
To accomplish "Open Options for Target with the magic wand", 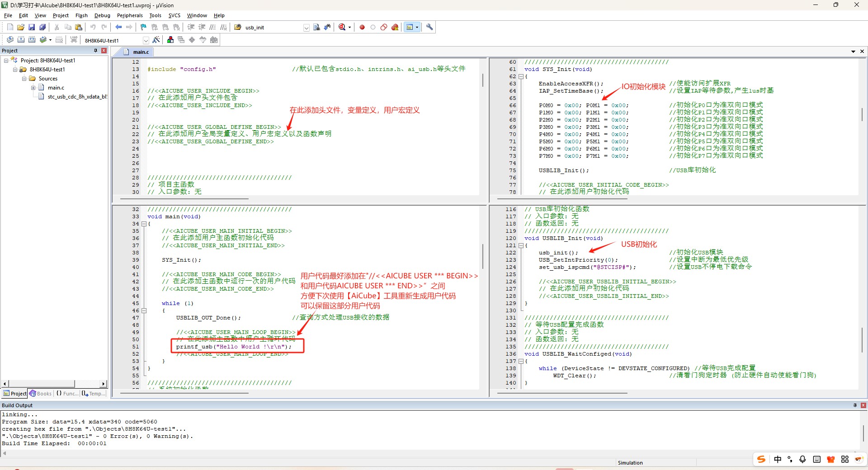I will click(156, 40).
